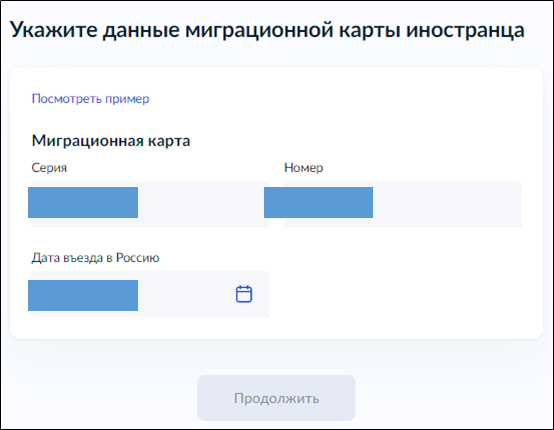Click the page background left of Продолжить
This screenshot has width=554, height=430.
(x=99, y=398)
